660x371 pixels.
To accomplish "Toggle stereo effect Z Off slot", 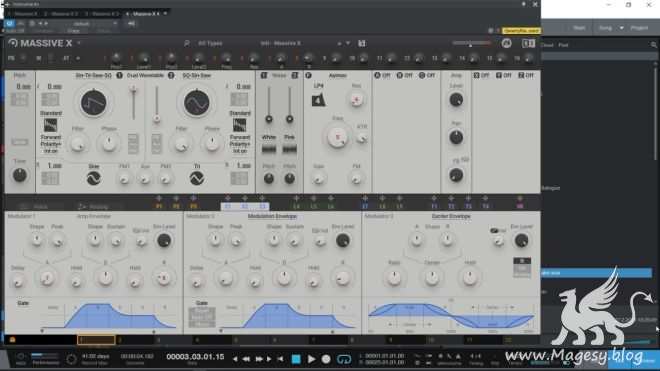I will point(526,75).
